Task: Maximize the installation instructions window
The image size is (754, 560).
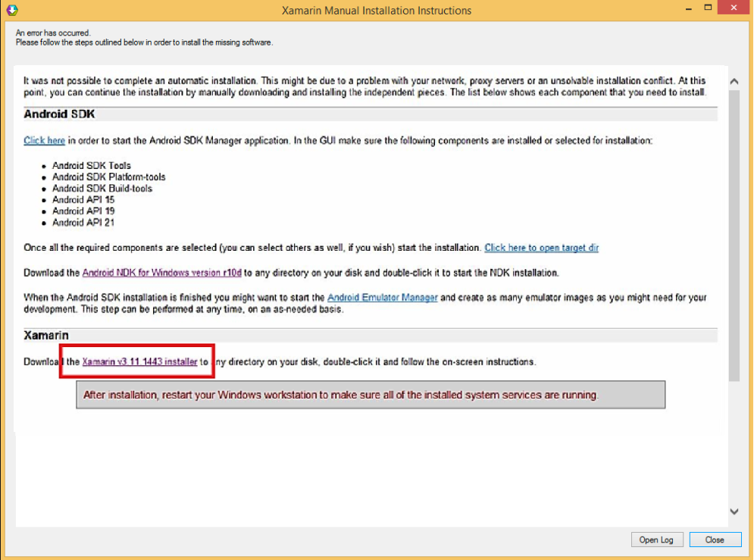Action: click(x=708, y=8)
